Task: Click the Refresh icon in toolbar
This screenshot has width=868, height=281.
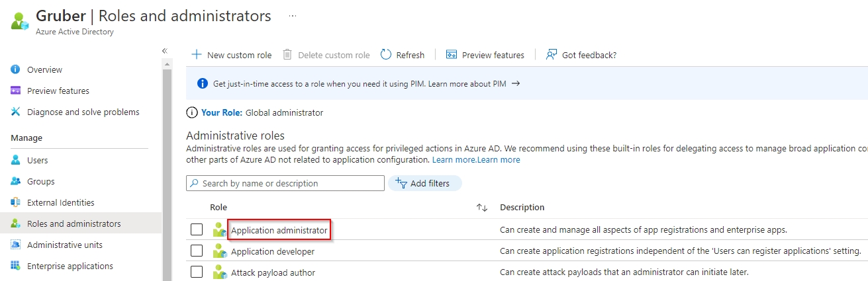Action: (x=386, y=55)
